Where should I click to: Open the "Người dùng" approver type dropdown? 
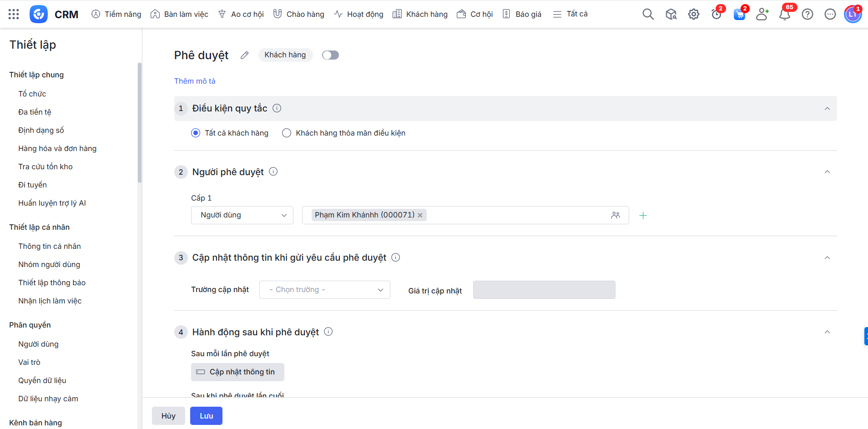click(x=242, y=215)
